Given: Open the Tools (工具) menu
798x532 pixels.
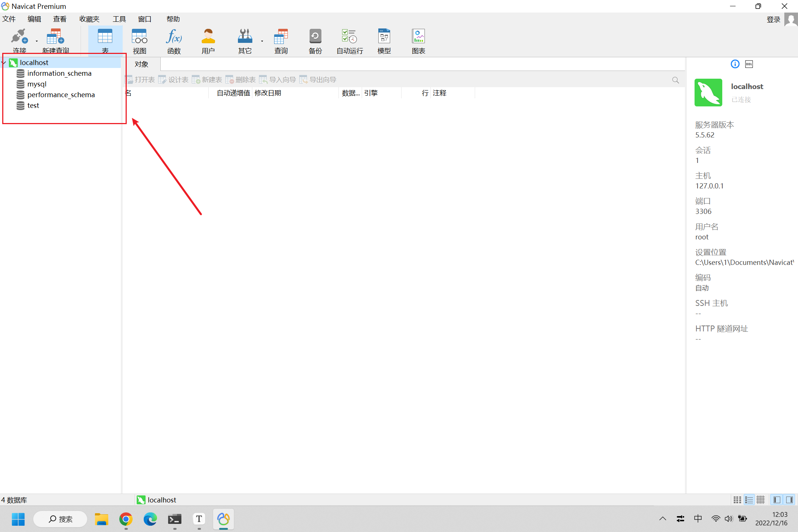Looking at the screenshot, I should [119, 19].
